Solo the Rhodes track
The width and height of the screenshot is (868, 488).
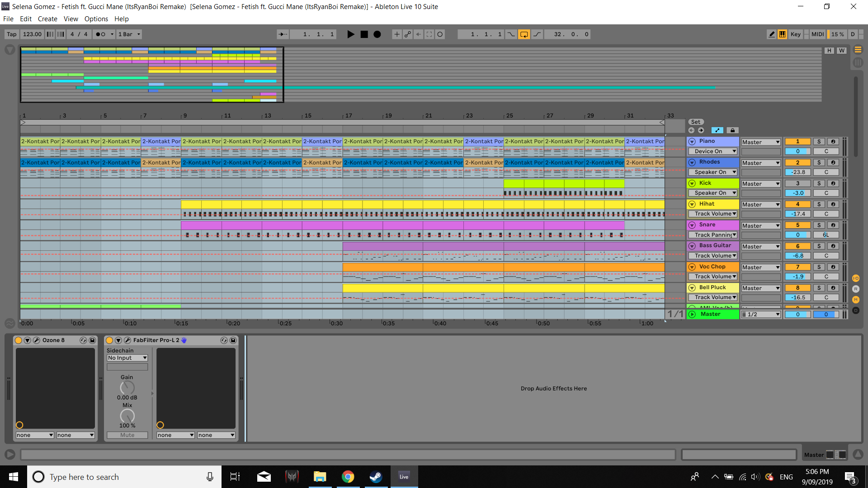pos(819,163)
